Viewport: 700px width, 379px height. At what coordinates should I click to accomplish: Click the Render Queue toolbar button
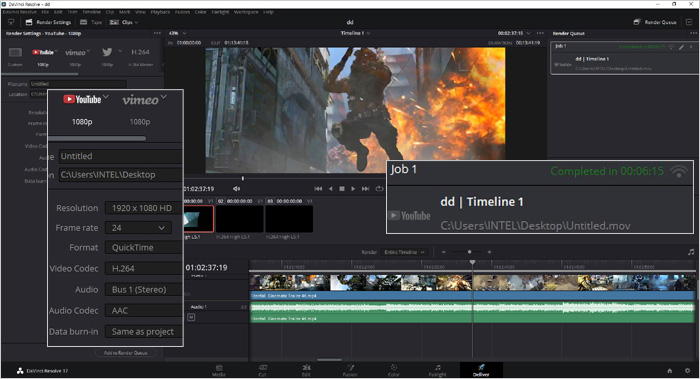[x=655, y=22]
